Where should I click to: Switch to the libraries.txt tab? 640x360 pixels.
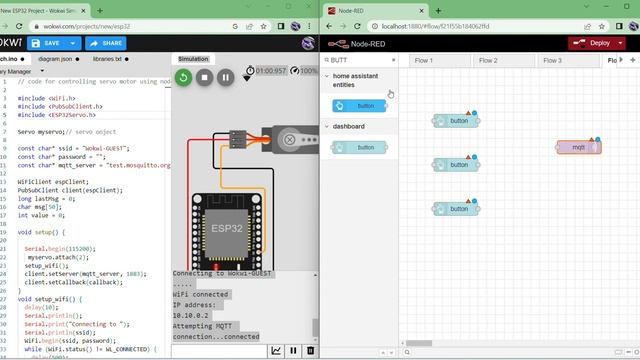point(107,59)
